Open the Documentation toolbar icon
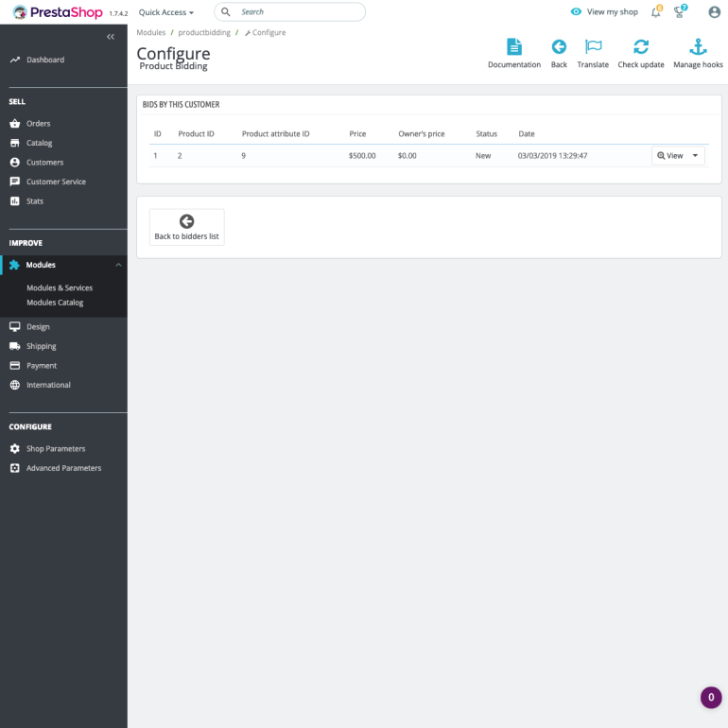Viewport: 728px width, 728px height. pos(514,47)
